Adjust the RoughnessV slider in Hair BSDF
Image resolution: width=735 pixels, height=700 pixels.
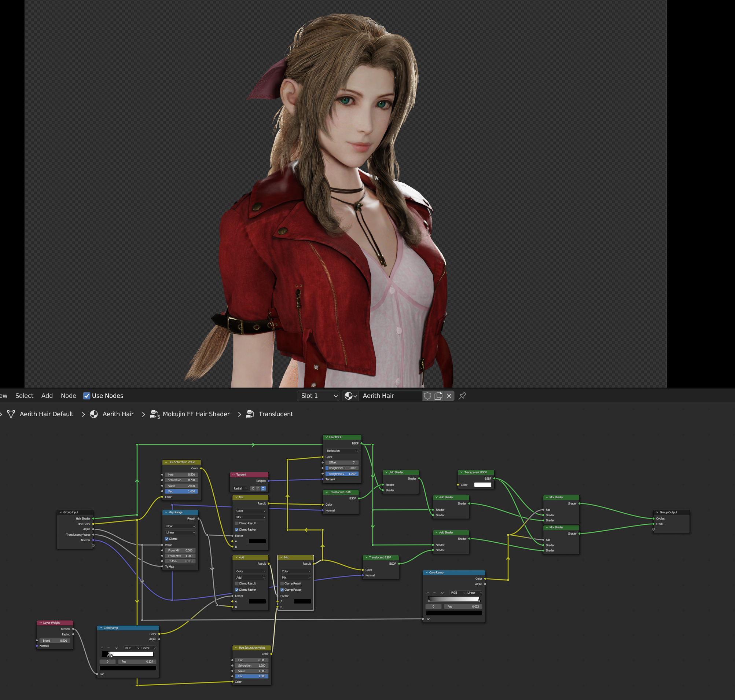(342, 474)
